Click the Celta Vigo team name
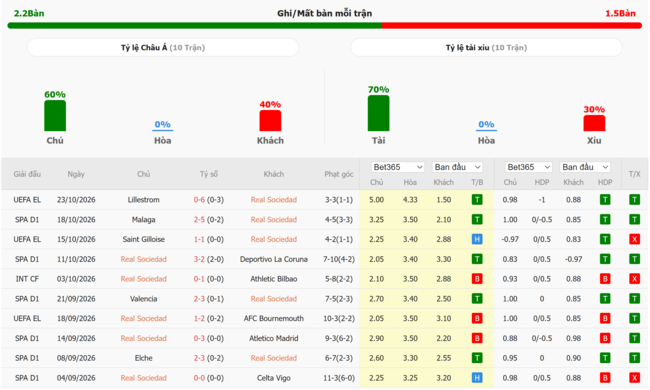 [274, 378]
